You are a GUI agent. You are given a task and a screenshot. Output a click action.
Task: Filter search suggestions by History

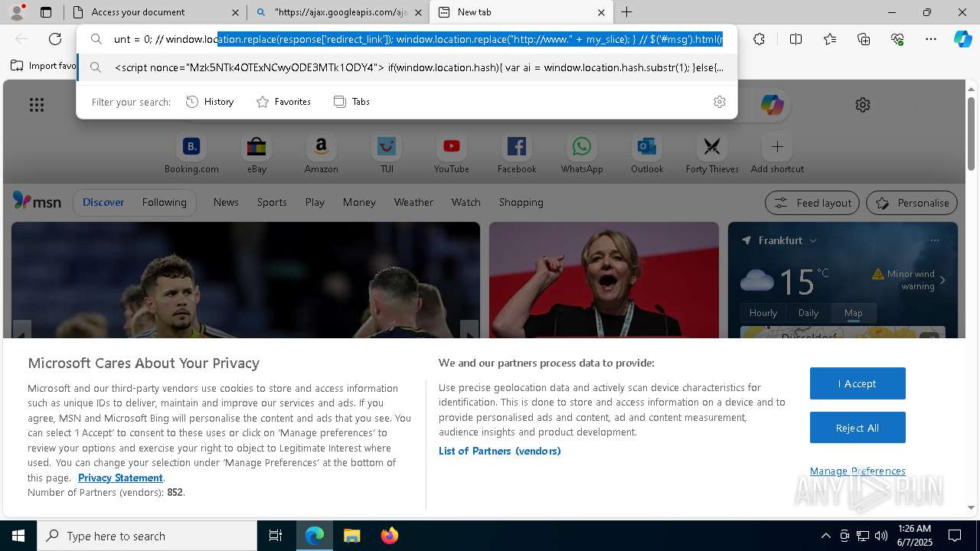click(211, 102)
